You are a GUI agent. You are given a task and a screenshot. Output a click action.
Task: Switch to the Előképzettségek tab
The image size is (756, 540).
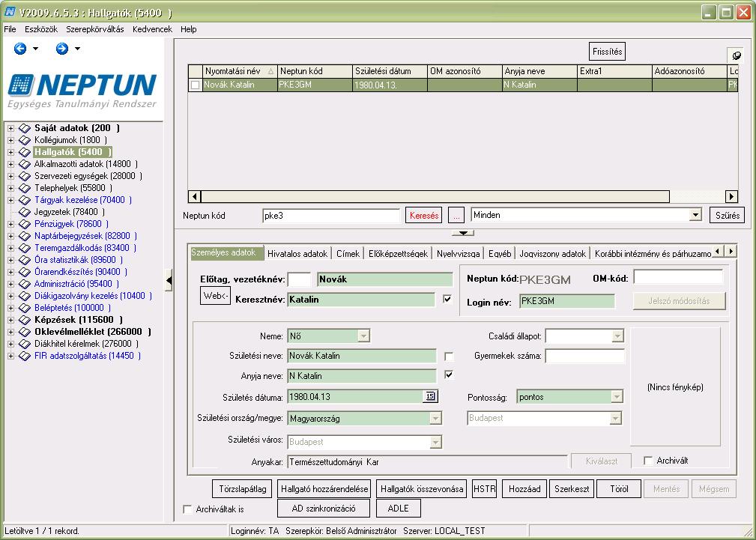(x=399, y=253)
